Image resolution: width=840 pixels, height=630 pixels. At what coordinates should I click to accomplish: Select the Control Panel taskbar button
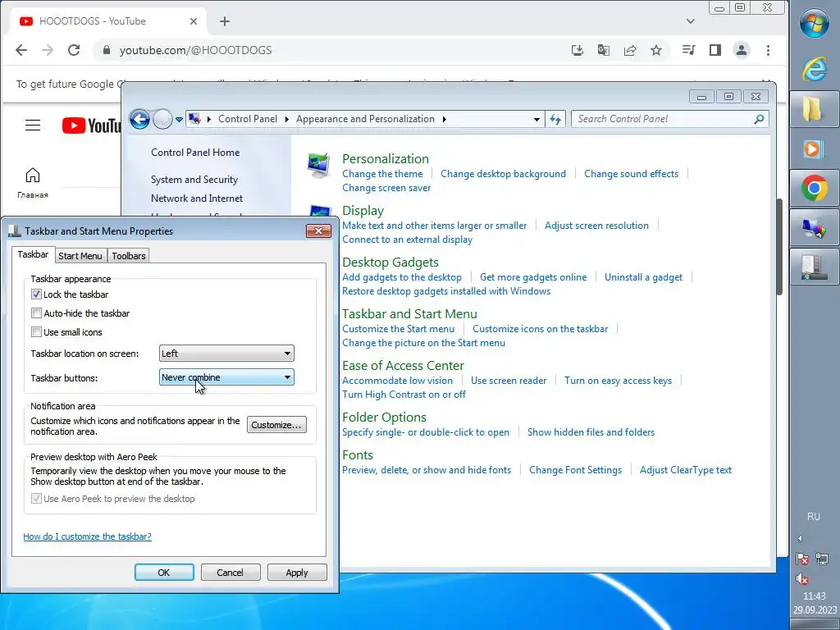click(815, 228)
